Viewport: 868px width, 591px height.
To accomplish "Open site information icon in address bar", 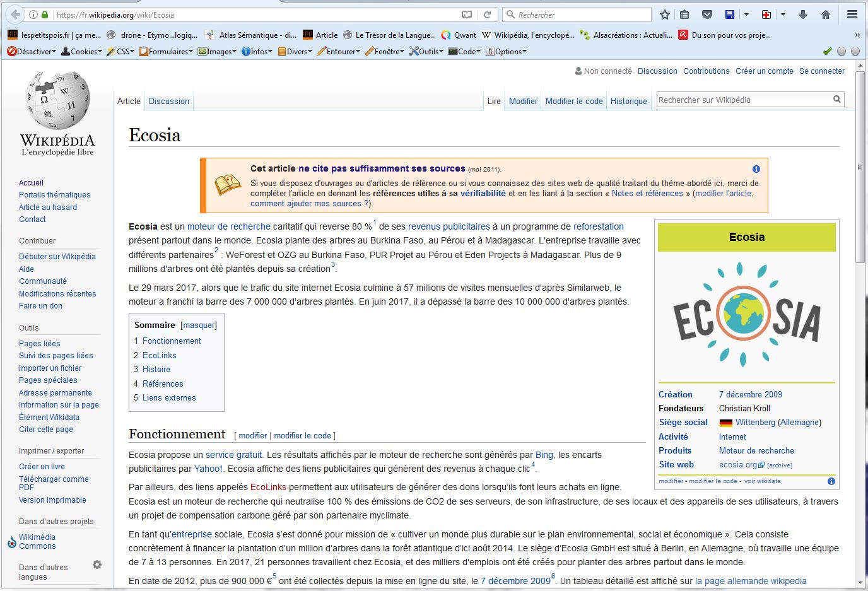I will (x=34, y=15).
